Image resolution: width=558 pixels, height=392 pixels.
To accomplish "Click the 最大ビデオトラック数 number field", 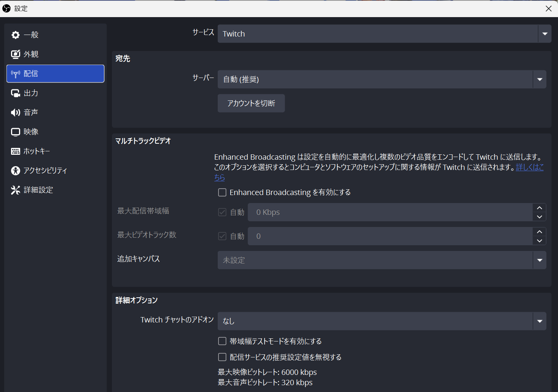I will [x=390, y=236].
